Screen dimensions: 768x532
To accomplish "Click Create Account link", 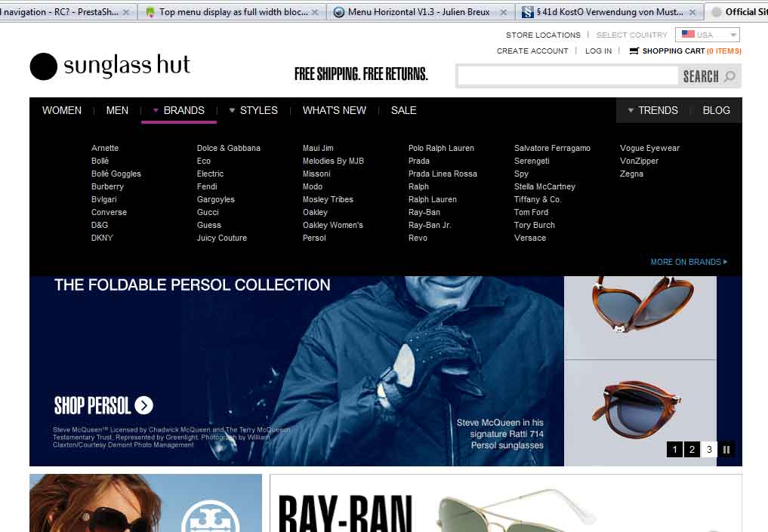I will (532, 51).
